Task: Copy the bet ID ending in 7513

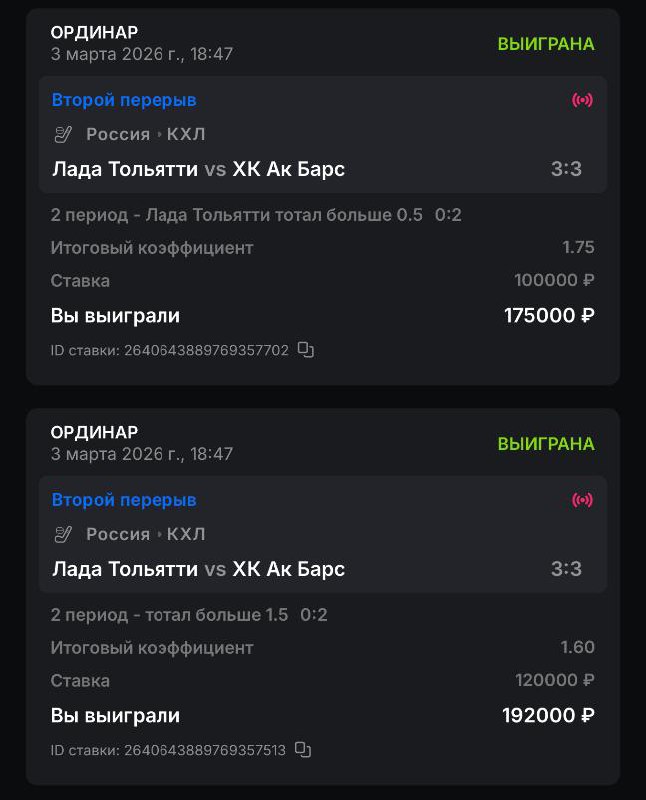Action: [x=305, y=749]
